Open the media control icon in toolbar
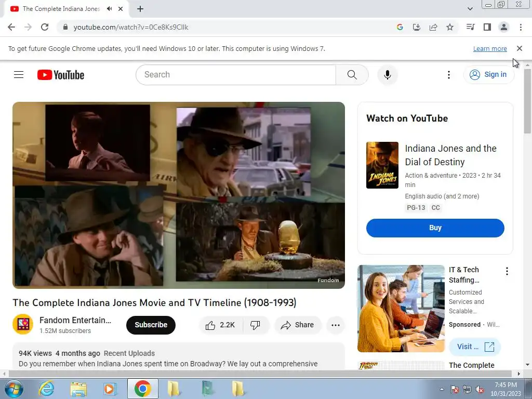 470,27
